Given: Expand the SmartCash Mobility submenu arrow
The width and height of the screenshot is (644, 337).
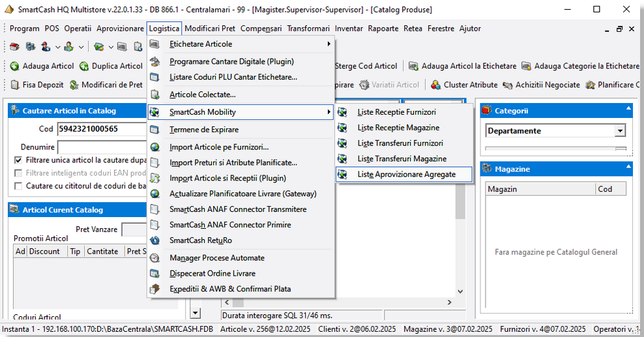Looking at the screenshot, I should (329, 112).
